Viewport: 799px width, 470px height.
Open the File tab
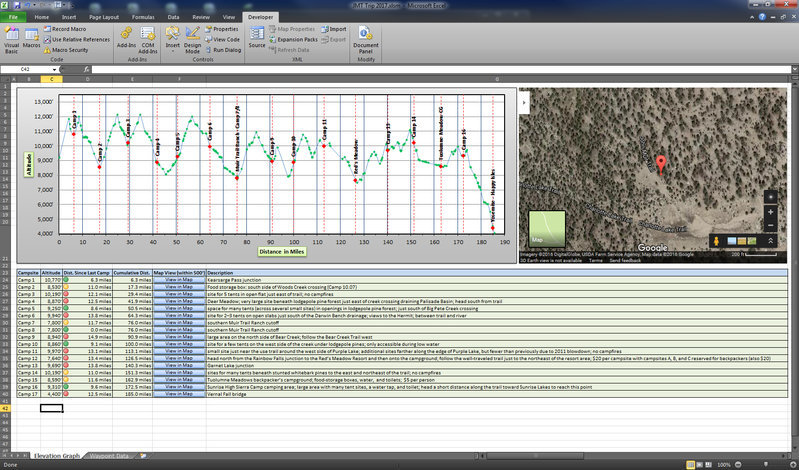point(13,17)
